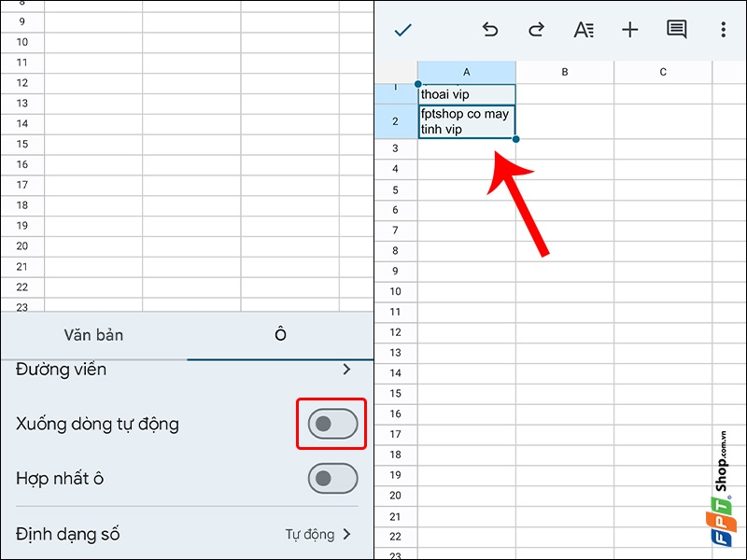Select row 10 header in right sheet
Image resolution: width=747 pixels, height=560 pixels.
click(395, 291)
